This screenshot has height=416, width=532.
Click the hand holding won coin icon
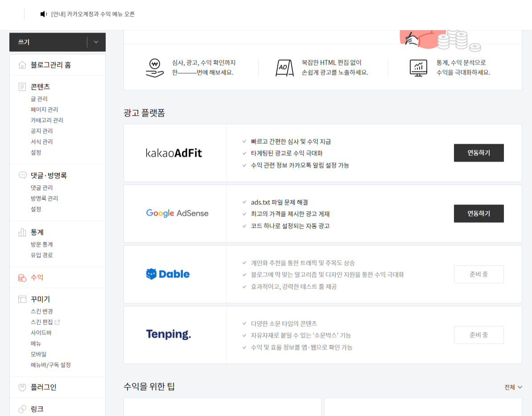(x=155, y=67)
